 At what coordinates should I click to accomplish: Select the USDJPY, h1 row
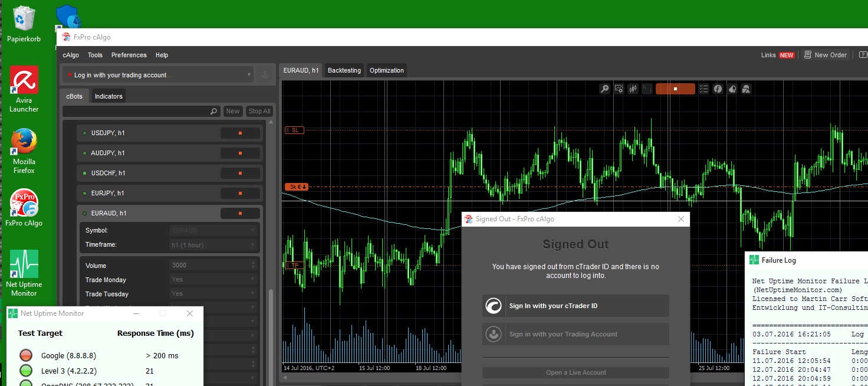pyautogui.click(x=169, y=133)
